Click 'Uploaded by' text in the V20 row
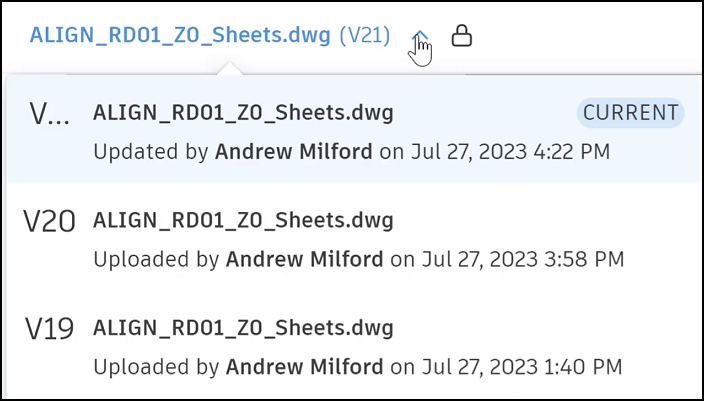 pyautogui.click(x=155, y=260)
